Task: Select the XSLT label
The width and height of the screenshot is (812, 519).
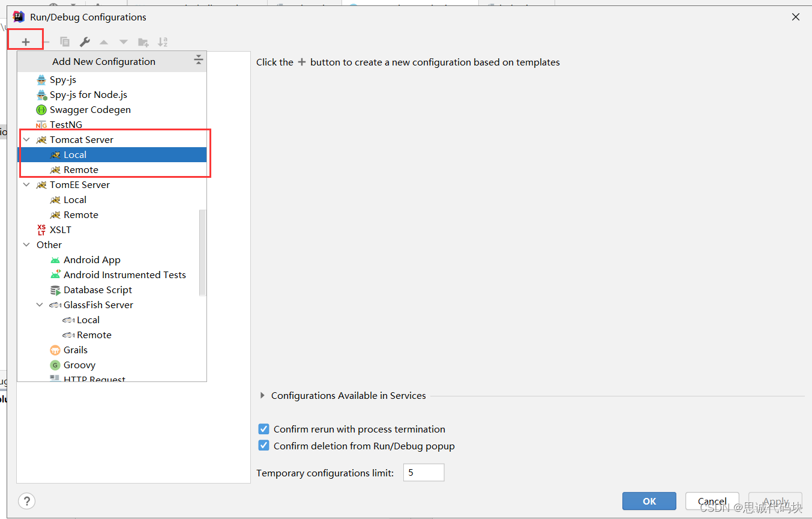Action: 61,230
